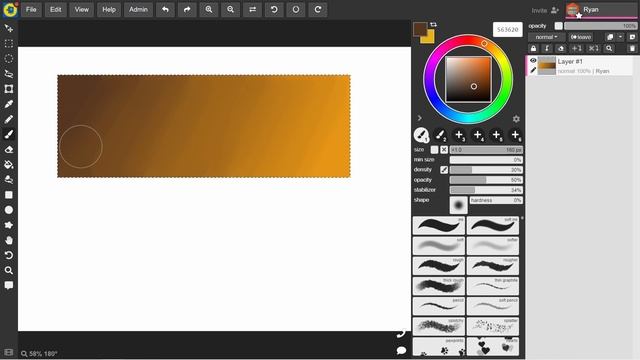Select the eraser tool

click(9, 149)
